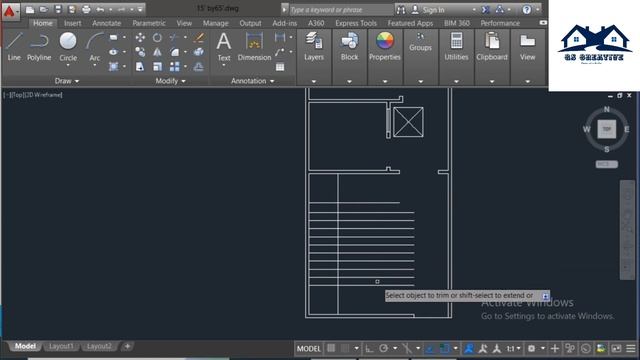
Task: Open the Annotate ribbon tab
Action: pyautogui.click(x=107, y=23)
